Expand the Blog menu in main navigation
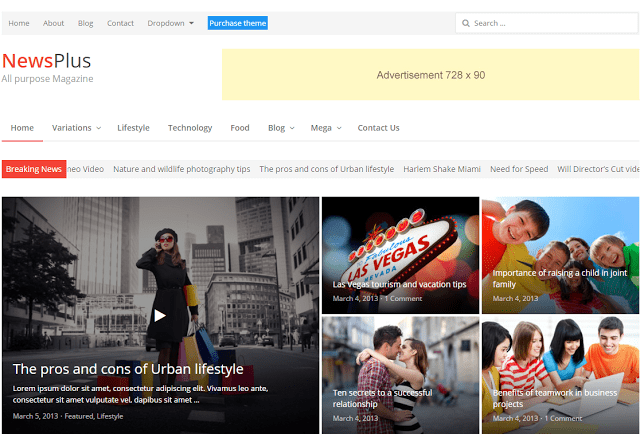640x434 pixels. pyautogui.click(x=280, y=128)
